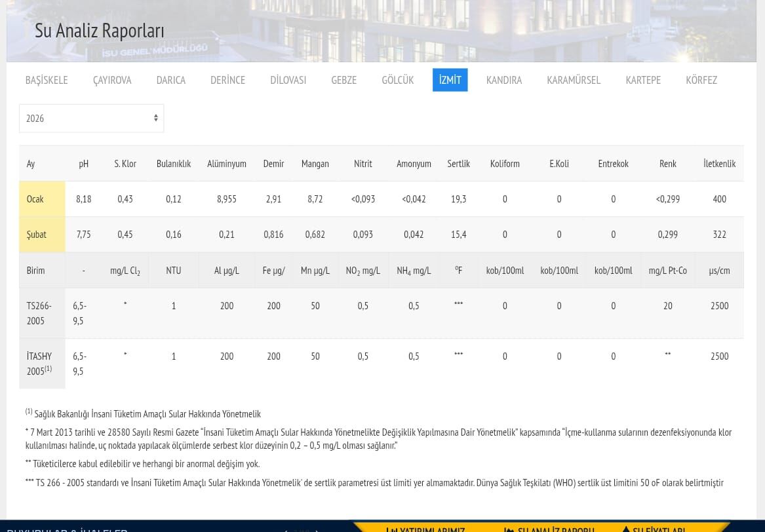Select the ÇAYIROVA district tab
Screen dimensions: 765x532
pos(112,80)
